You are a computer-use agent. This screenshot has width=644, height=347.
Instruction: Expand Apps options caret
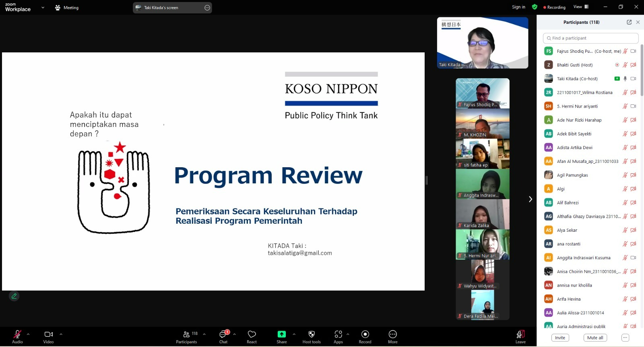348,334
